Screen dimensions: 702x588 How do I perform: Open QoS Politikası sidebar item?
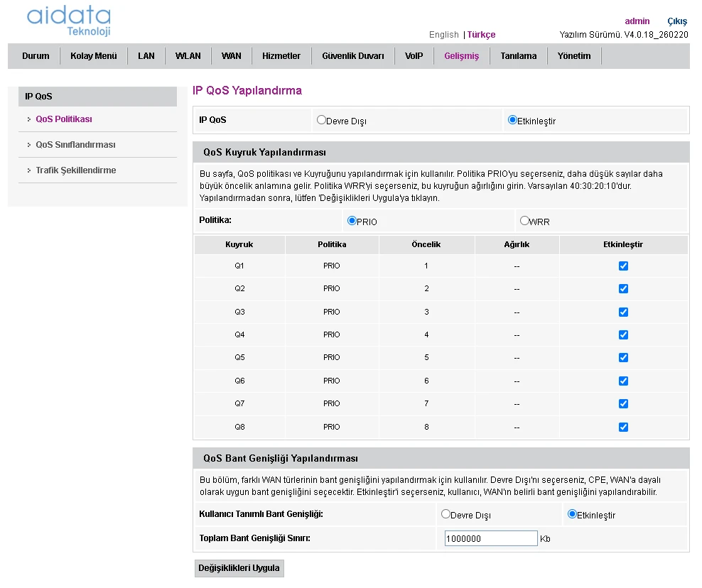tap(63, 119)
